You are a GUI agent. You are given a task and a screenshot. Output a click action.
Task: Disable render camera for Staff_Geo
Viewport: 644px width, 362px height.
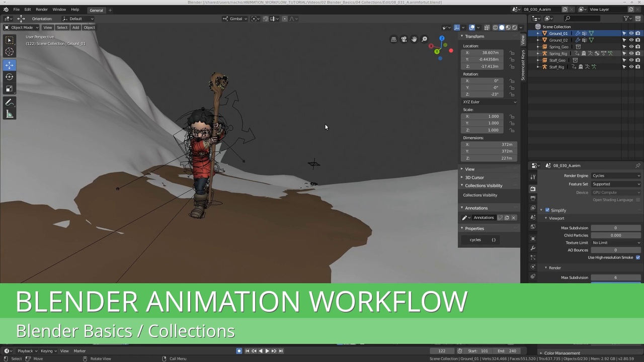(x=637, y=60)
